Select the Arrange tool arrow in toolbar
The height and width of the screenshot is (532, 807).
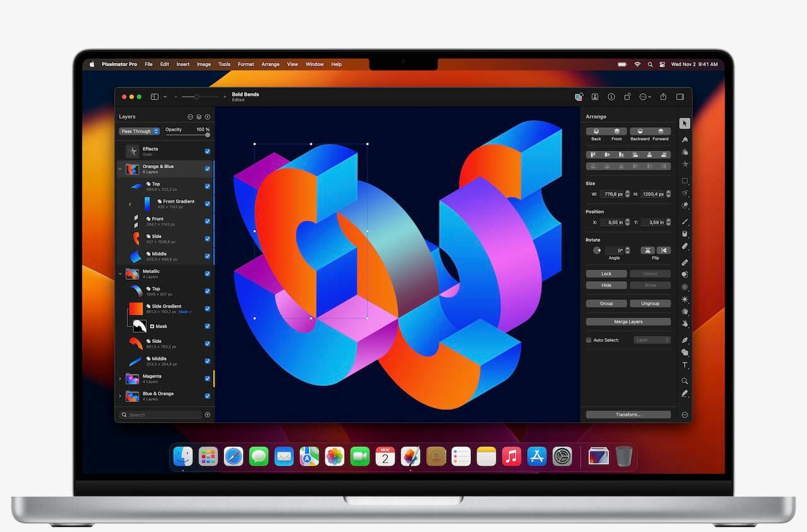(x=685, y=124)
